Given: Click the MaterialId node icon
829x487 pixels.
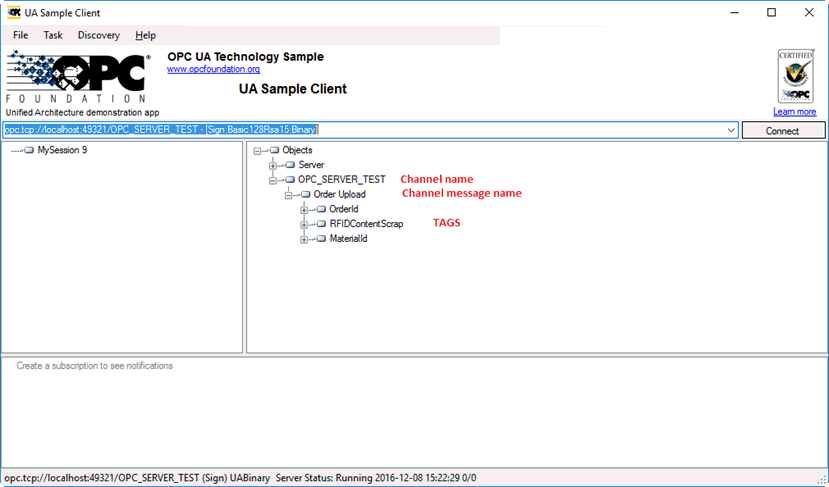Looking at the screenshot, I should pos(321,239).
